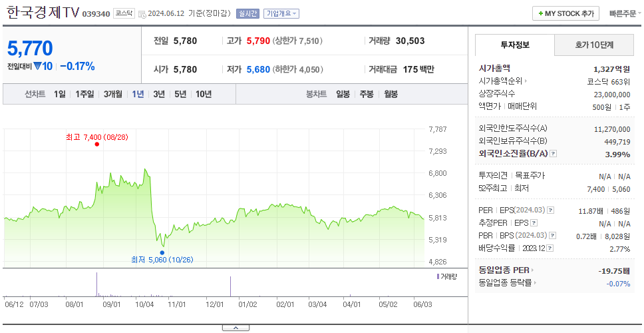Click the MY STOCK 추가 button
644x333 pixels.
click(x=566, y=13)
